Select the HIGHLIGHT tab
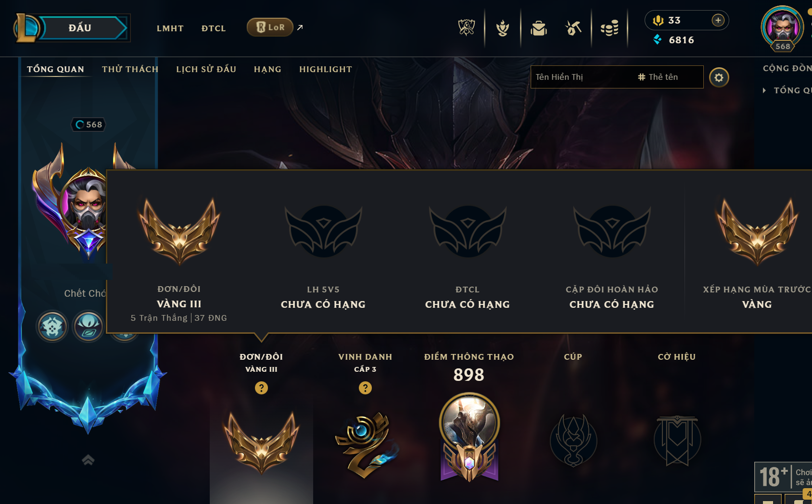 pos(326,69)
